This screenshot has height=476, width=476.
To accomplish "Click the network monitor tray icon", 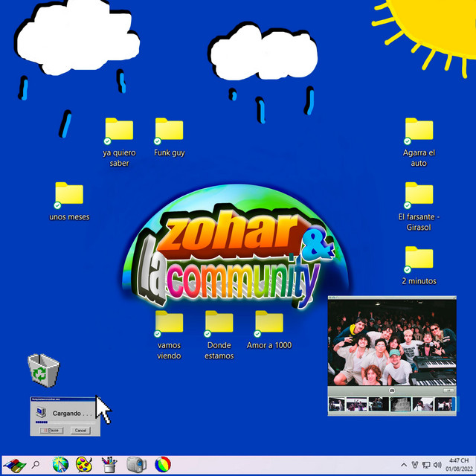I will (x=425, y=466).
